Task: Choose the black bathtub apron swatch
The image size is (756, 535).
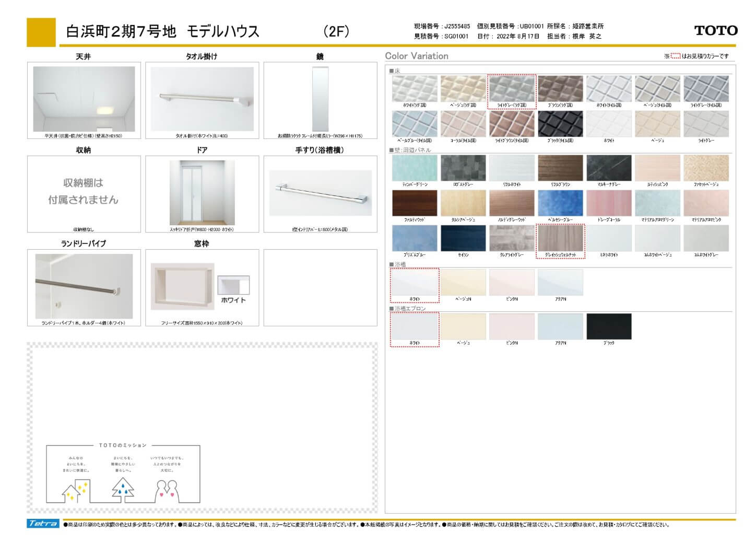Action: click(x=609, y=326)
